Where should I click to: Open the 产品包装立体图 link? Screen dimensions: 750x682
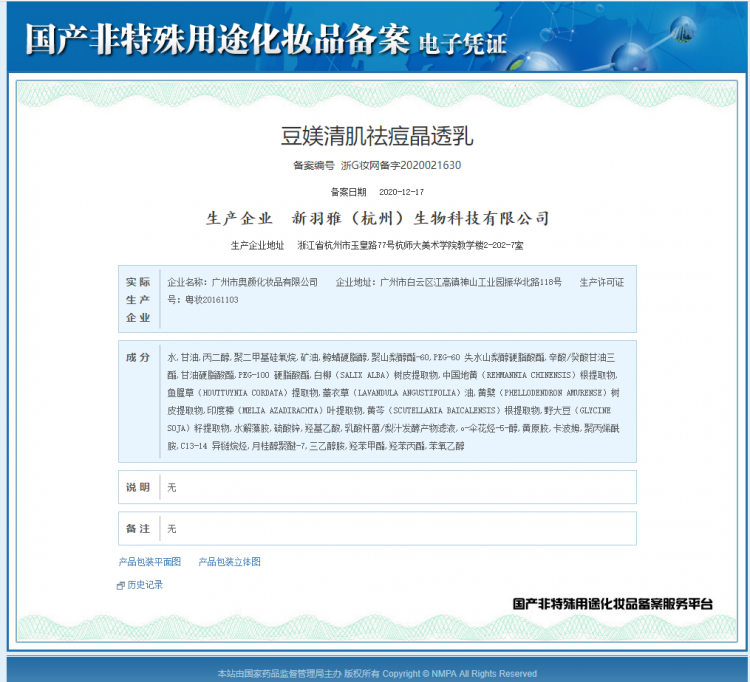[230, 562]
